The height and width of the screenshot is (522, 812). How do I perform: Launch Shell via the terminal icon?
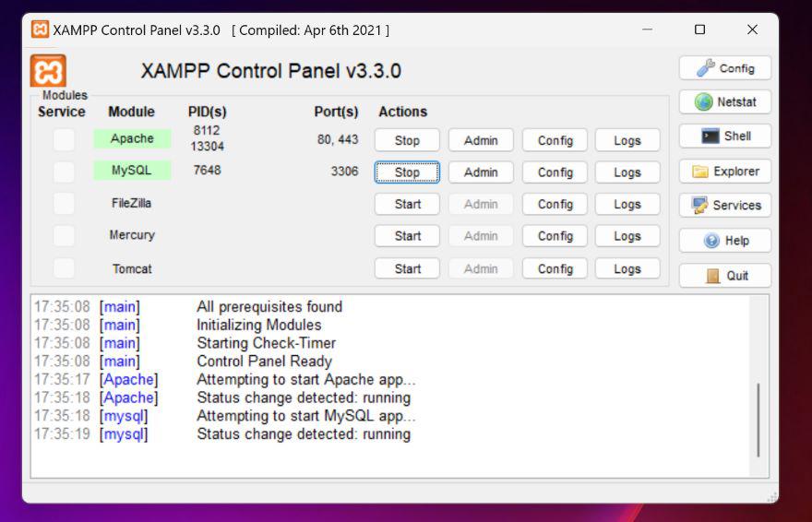point(725,136)
